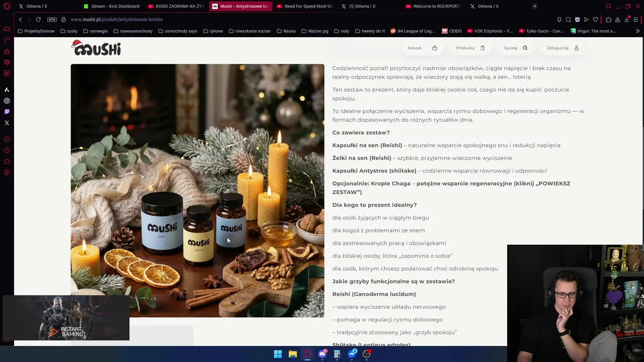View site security padlock info

point(63,19)
